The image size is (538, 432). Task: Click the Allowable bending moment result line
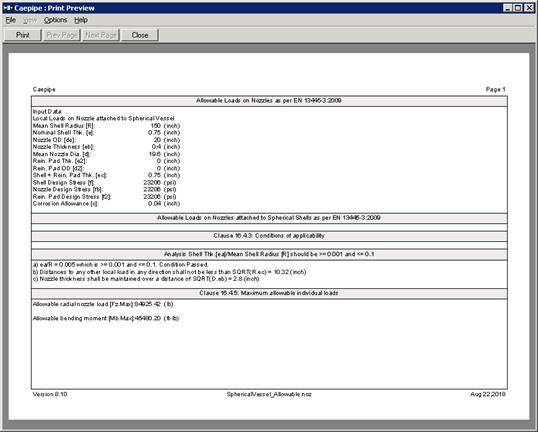pyautogui.click(x=106, y=318)
